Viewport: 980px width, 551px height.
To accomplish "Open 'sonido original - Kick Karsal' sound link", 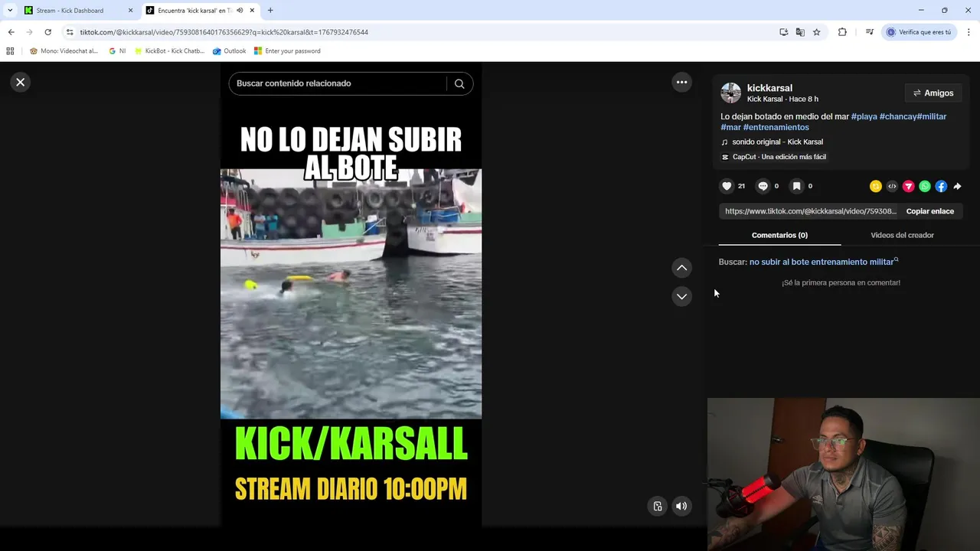I will (777, 142).
